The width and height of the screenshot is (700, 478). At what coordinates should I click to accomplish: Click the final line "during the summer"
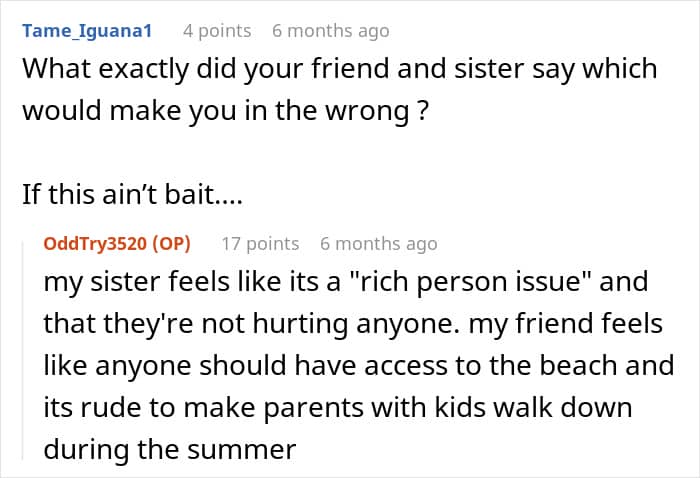coord(170,450)
